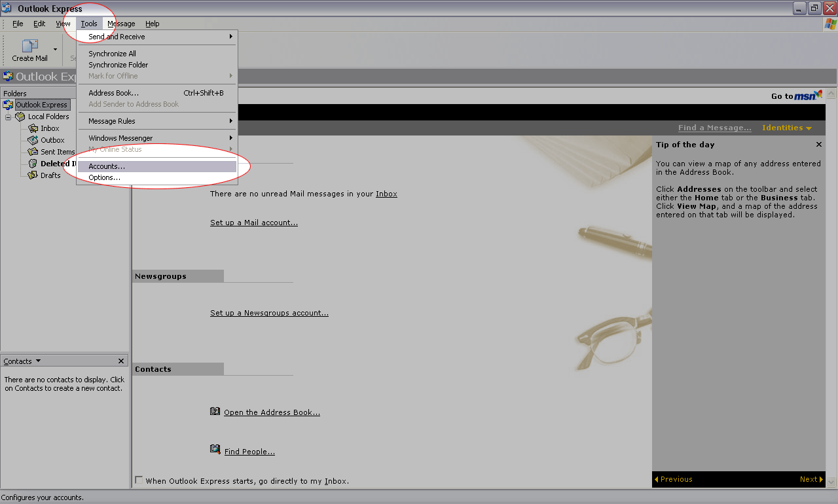This screenshot has width=838, height=504.
Task: Show Next tip of the day
Action: pos(811,479)
